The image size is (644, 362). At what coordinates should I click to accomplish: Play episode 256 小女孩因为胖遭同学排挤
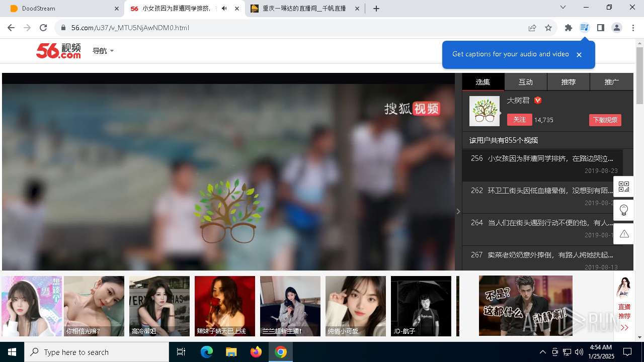(542, 165)
